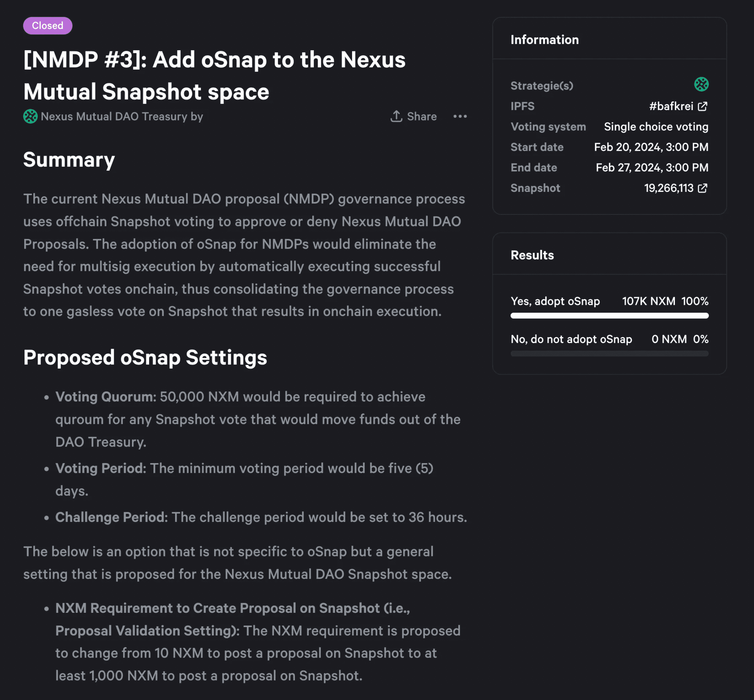The height and width of the screenshot is (700, 754).
Task: Click the #bafkrei IPFS hash
Action: [671, 106]
